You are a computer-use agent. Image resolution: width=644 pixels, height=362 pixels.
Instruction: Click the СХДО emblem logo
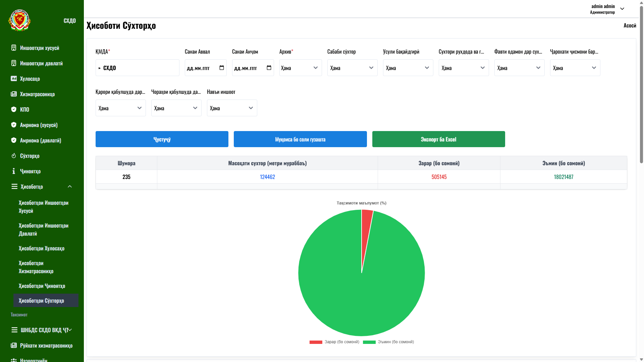click(x=19, y=20)
